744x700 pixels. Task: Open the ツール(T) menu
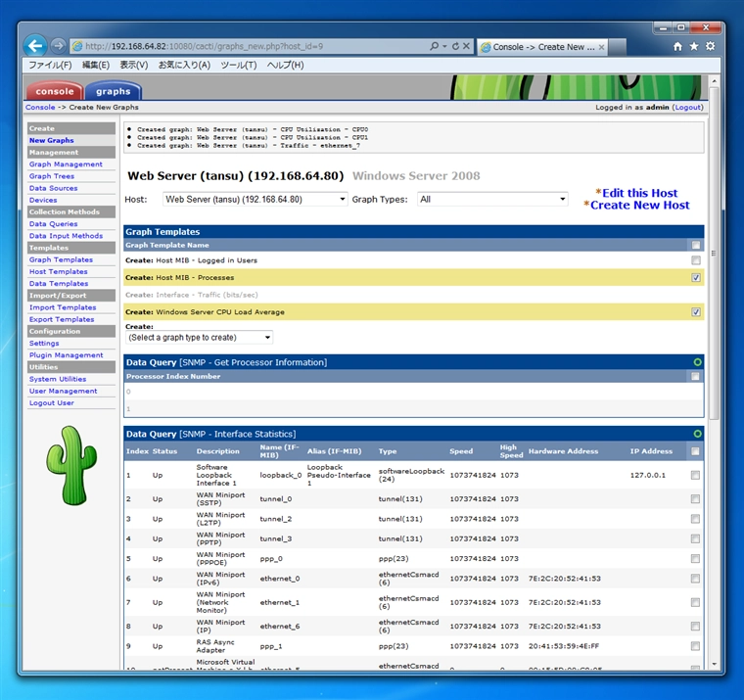point(239,65)
